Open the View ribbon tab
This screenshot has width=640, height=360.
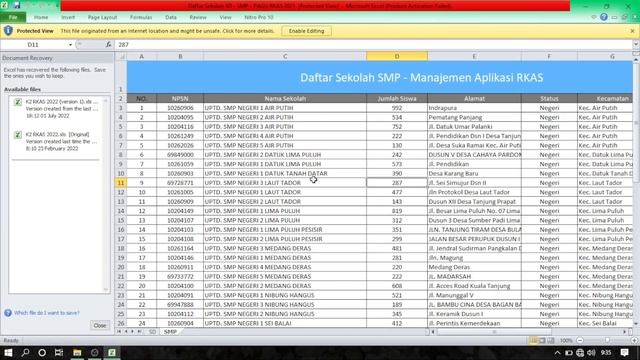pyautogui.click(x=225, y=18)
